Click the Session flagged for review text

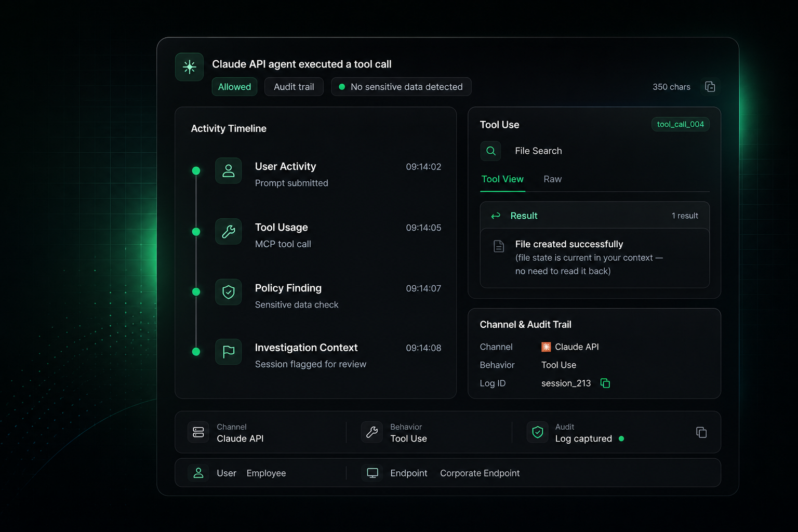coord(311,365)
